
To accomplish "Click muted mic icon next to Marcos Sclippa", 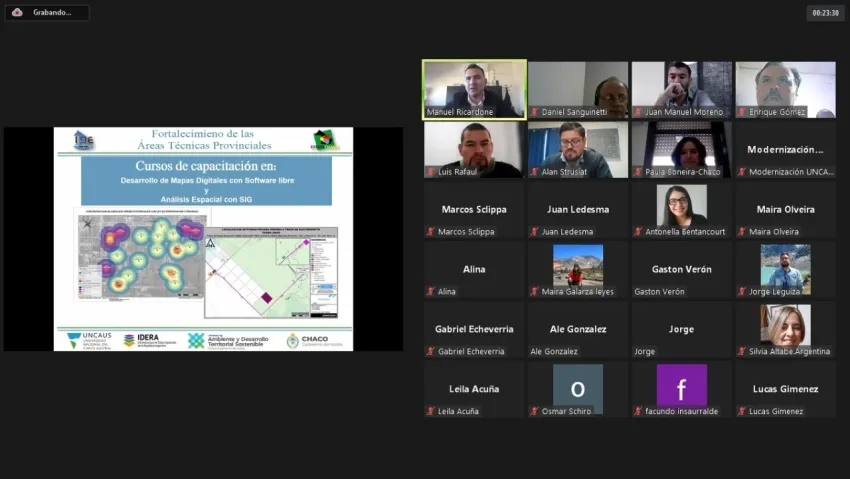I will point(431,232).
